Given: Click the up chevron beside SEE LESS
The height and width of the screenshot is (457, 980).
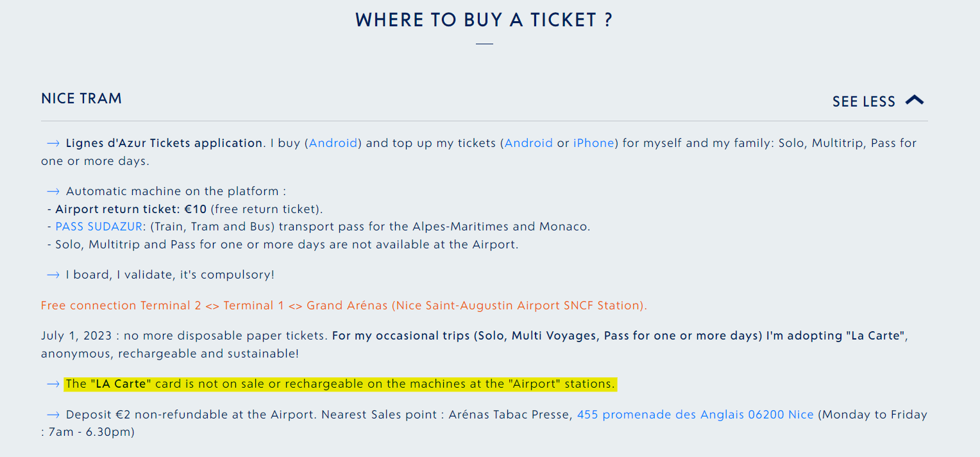Looking at the screenshot, I should tap(915, 100).
